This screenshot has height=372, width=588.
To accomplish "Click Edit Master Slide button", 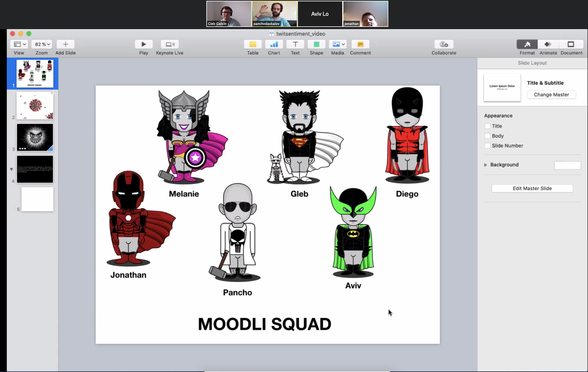I will [x=532, y=188].
